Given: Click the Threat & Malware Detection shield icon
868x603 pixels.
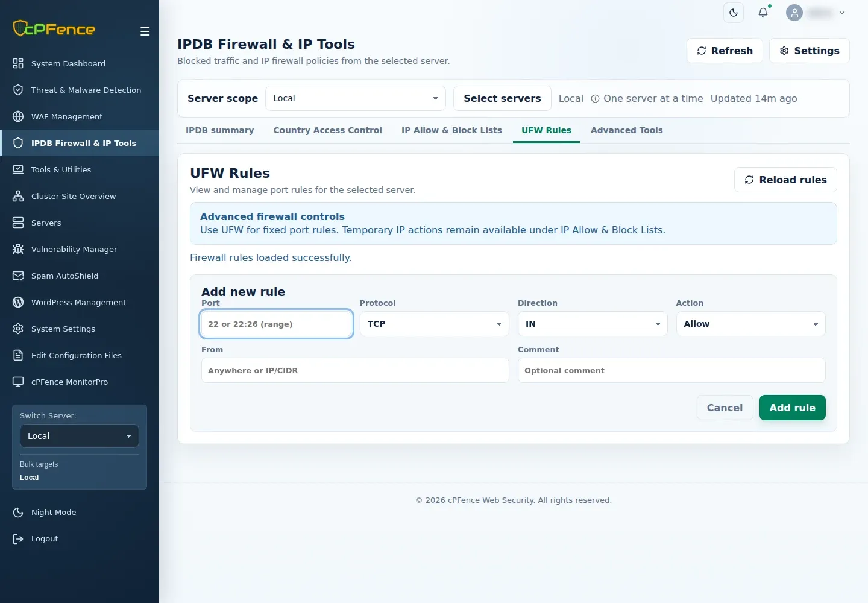Looking at the screenshot, I should click(18, 90).
